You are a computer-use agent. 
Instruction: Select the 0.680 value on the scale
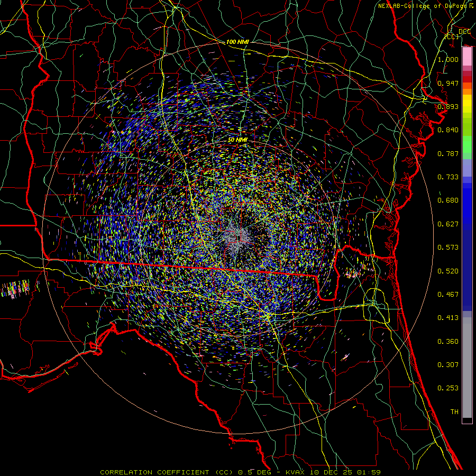point(448,200)
